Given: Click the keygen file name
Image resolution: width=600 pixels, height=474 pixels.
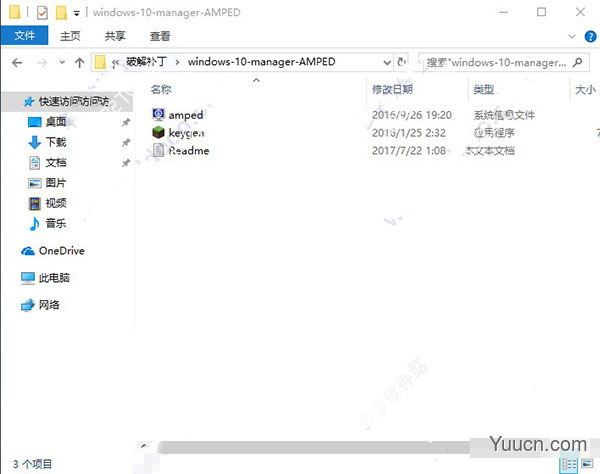Looking at the screenshot, I should [186, 133].
